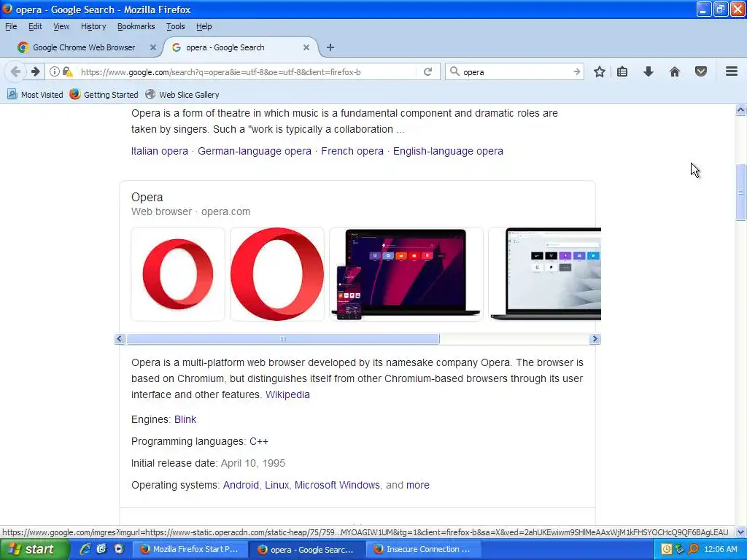Screen dimensions: 747x560
Task: Click the insecure connection padlock warning icon
Action: pyautogui.click(x=68, y=72)
